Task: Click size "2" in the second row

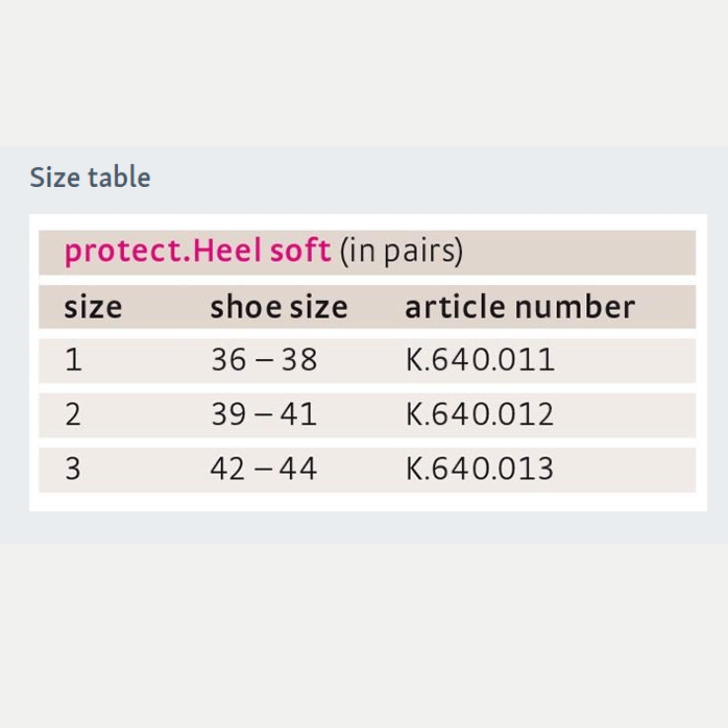Action: [73, 414]
